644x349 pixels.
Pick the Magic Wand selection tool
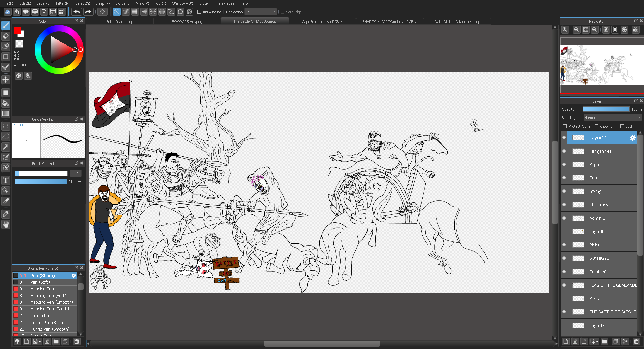pos(6,147)
